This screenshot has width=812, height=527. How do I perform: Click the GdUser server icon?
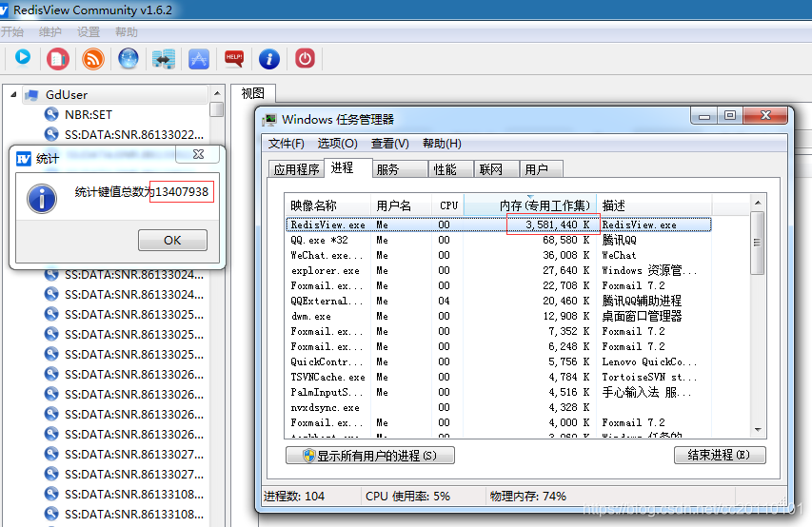click(x=31, y=95)
